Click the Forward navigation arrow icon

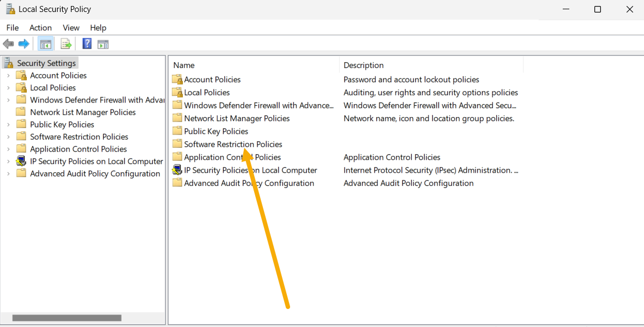[24, 44]
